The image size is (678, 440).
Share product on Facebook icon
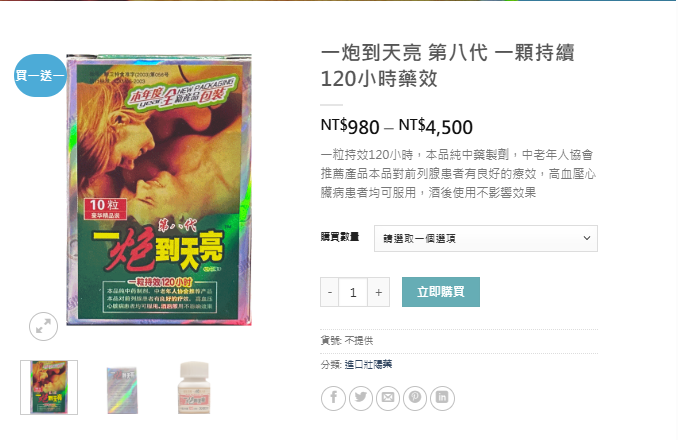(x=333, y=398)
